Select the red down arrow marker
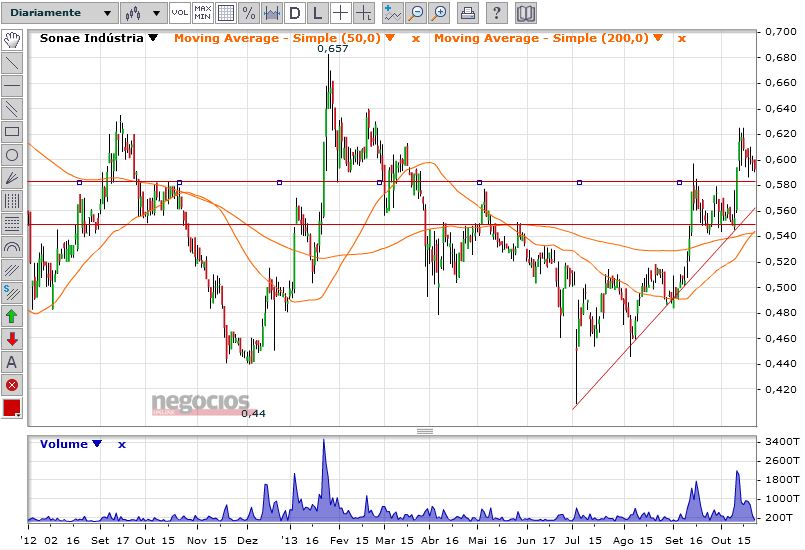Screen dimensions: 805x550 (x=12, y=339)
